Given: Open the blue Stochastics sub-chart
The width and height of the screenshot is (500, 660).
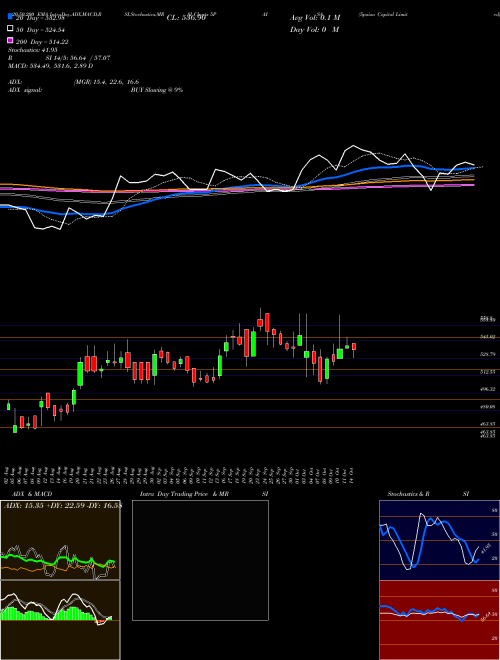Looking at the screenshot, I should click(x=439, y=540).
